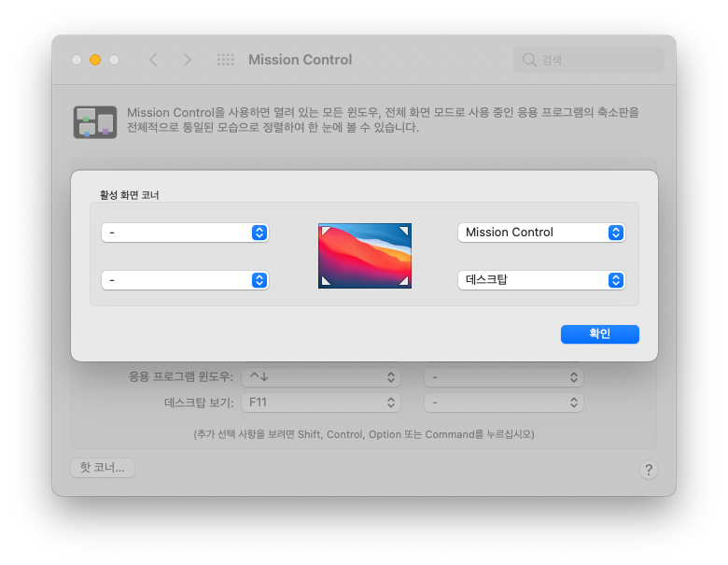Confirm with the 확인 button
Viewport: 728px width, 565px height.
pos(600,334)
